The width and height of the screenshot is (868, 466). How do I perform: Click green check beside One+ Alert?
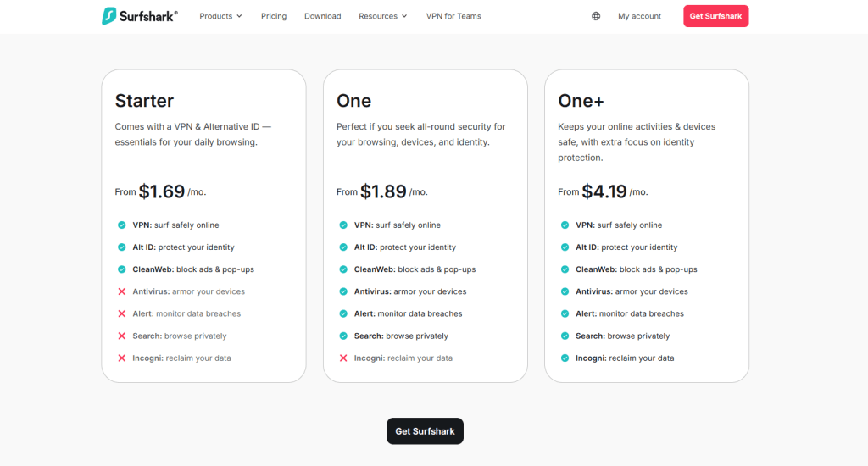(565, 313)
